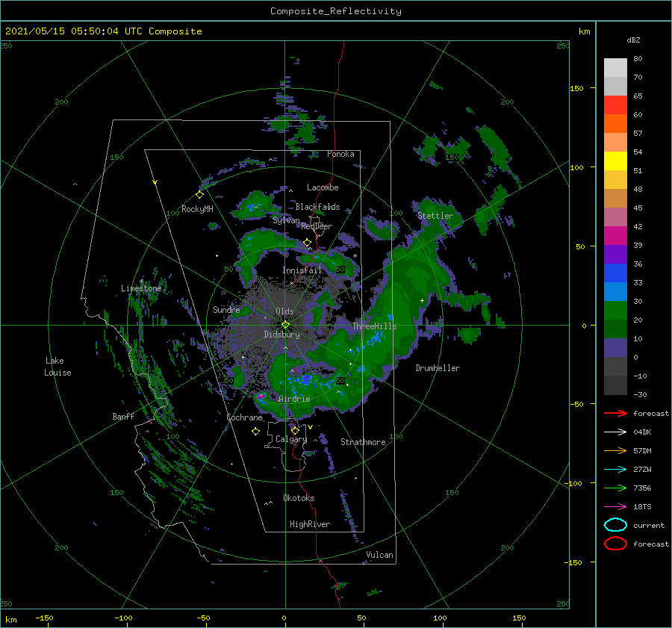Click the ThreeHills city label

375,326
